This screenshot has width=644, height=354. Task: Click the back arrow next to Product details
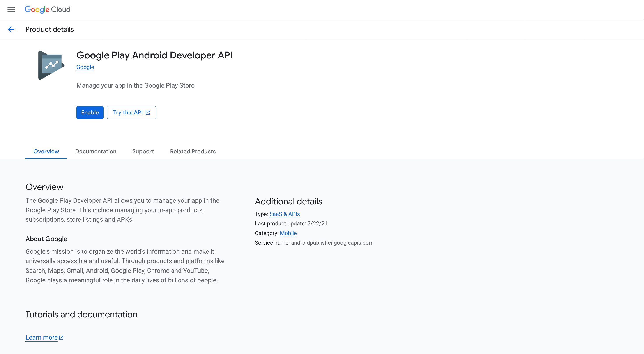coord(11,29)
